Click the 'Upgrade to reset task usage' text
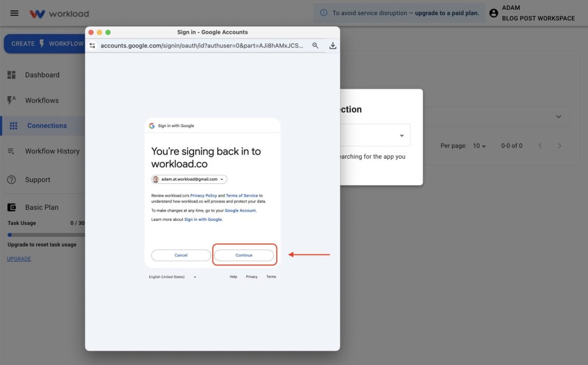 (42, 244)
